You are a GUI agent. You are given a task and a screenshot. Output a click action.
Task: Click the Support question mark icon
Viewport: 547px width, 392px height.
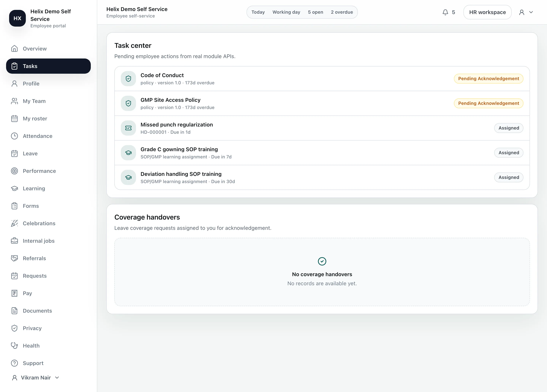click(x=14, y=363)
